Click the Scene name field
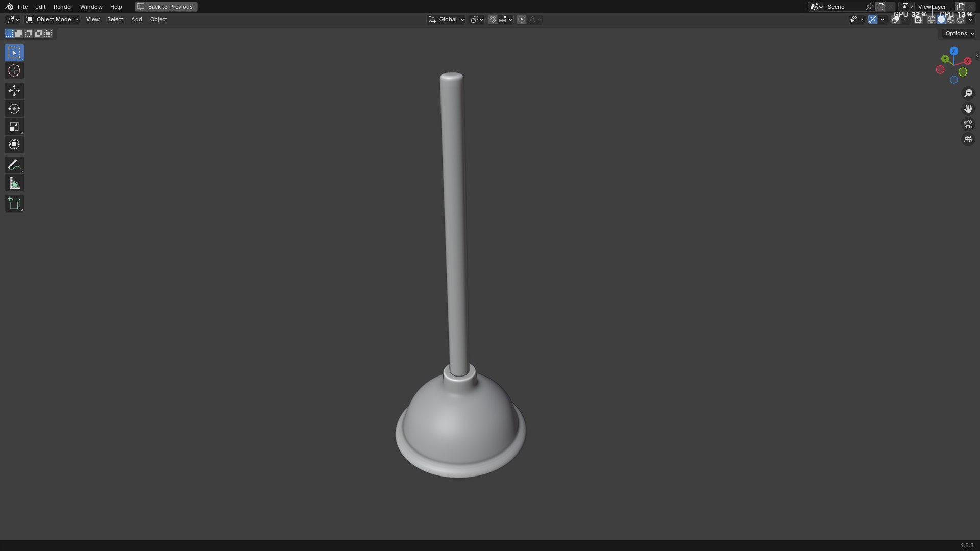980x551 pixels. [844, 7]
